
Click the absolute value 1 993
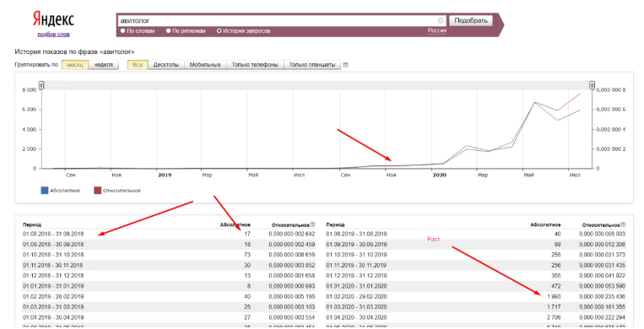pyautogui.click(x=554, y=297)
